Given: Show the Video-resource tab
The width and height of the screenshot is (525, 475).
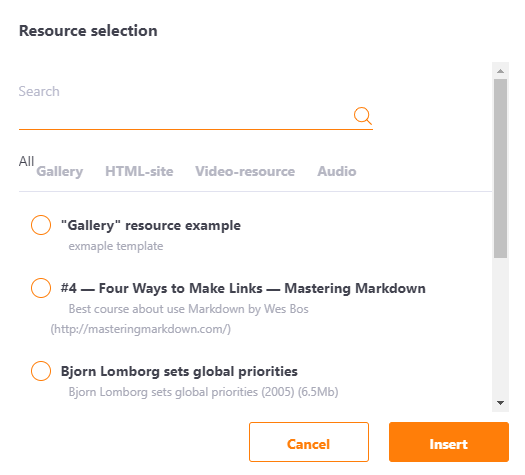Looking at the screenshot, I should 245,171.
